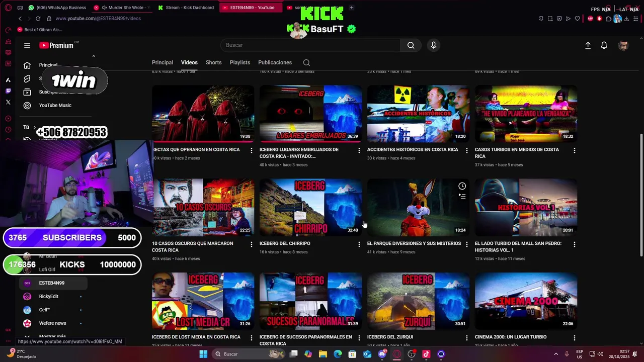
Task: Open options for Iceberg del Chirripo
Action: click(359, 244)
